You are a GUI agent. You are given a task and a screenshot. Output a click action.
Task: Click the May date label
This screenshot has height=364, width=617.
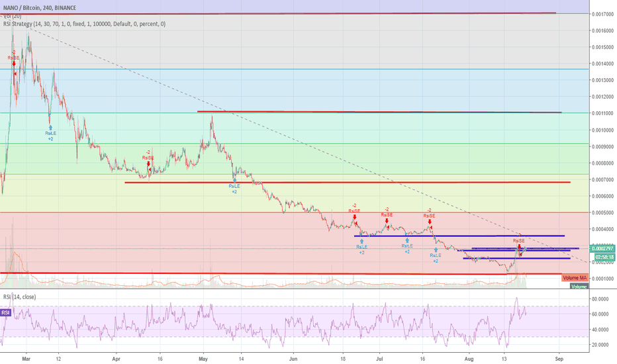point(203,359)
